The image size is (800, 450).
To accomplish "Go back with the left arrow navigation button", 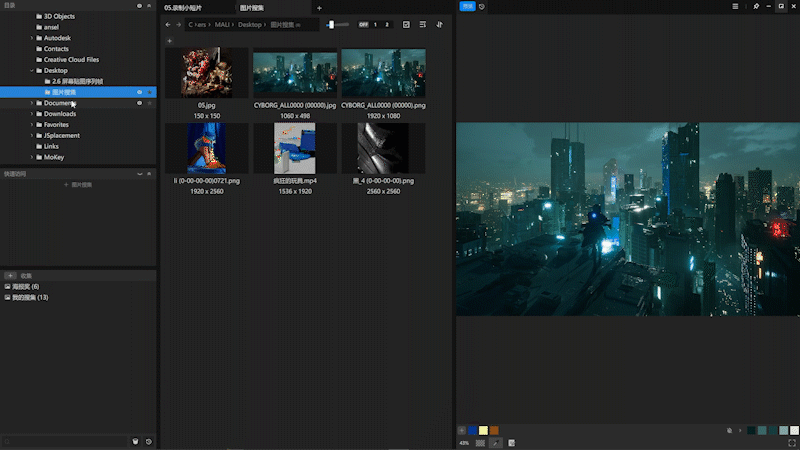I will 168,24.
